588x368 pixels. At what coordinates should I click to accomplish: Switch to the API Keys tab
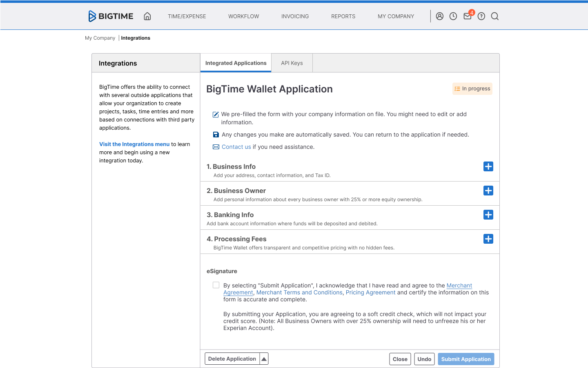292,63
